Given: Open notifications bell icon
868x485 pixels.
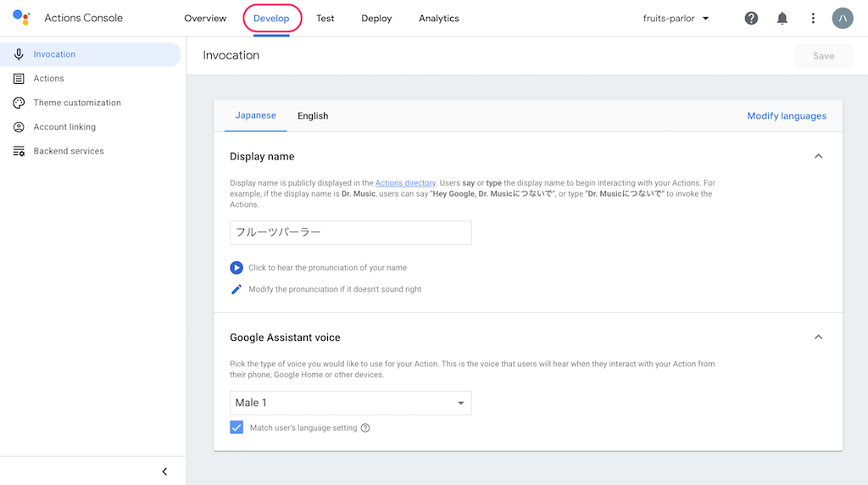Looking at the screenshot, I should coord(782,19).
